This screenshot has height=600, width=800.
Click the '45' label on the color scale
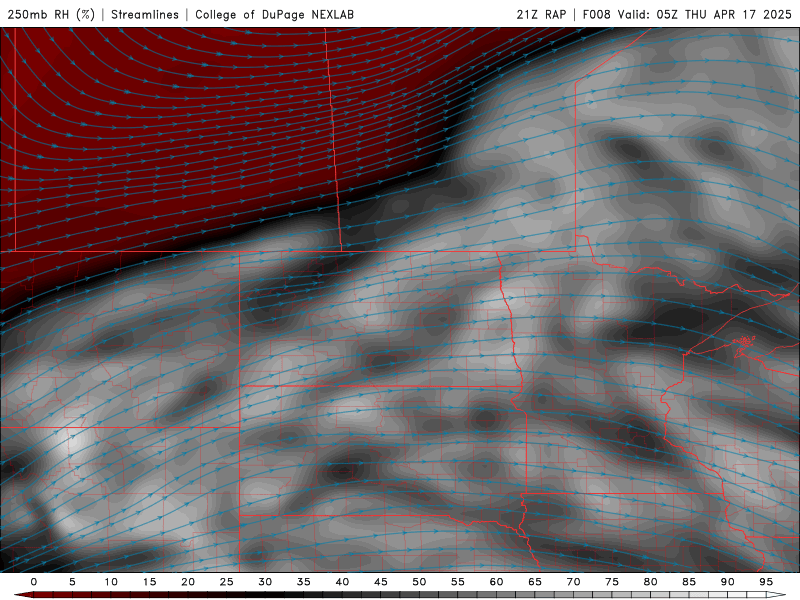tap(381, 582)
